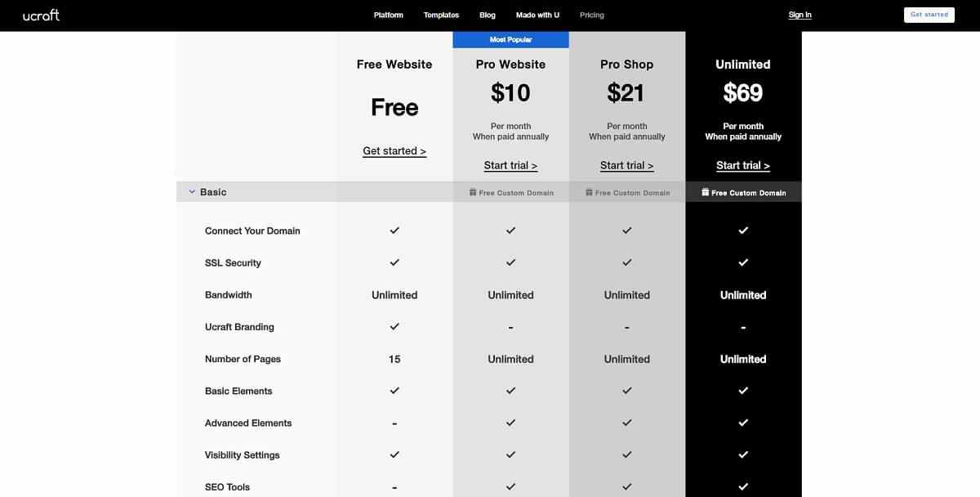Collapse the Basic section chevron
980x497 pixels.
click(192, 192)
